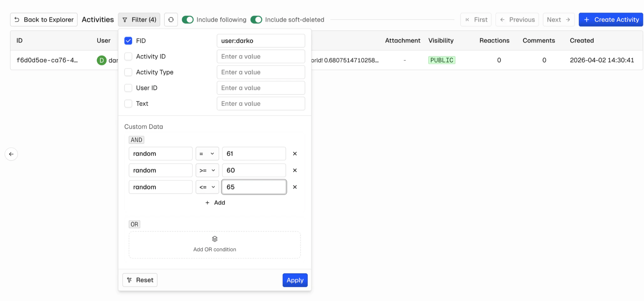This screenshot has width=644, height=301.
Task: Click the collapse sidebar arrow icon
Action: (11, 154)
